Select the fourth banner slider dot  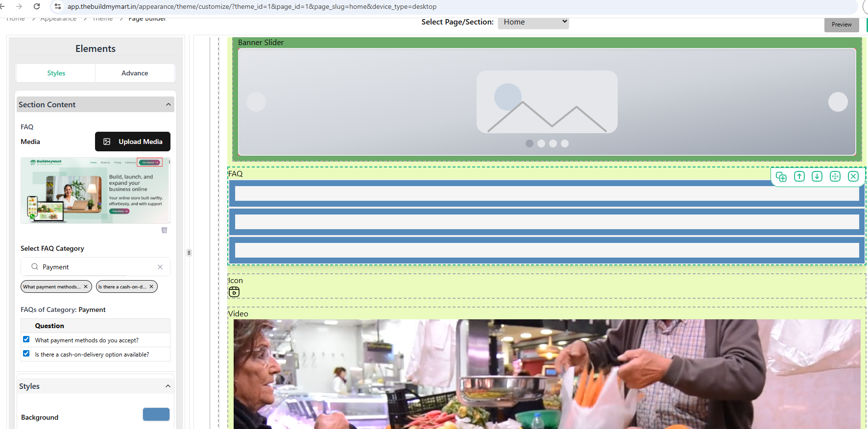click(x=565, y=143)
